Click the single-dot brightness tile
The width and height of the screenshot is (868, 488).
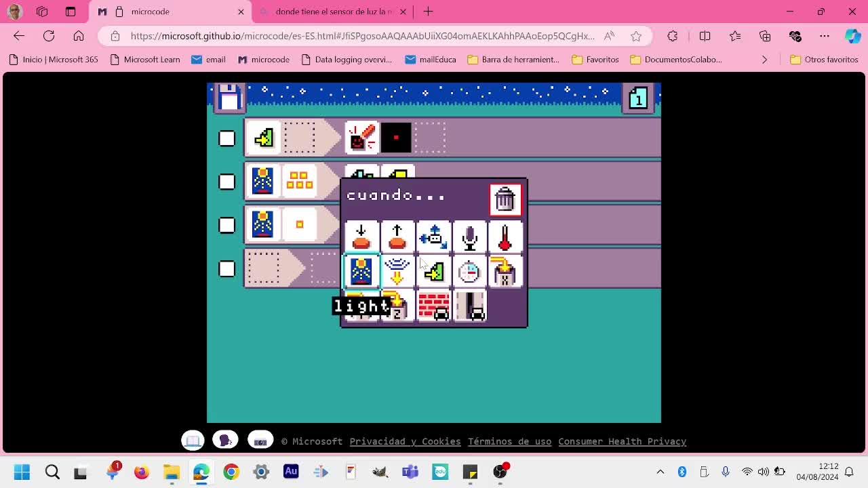pos(299,224)
